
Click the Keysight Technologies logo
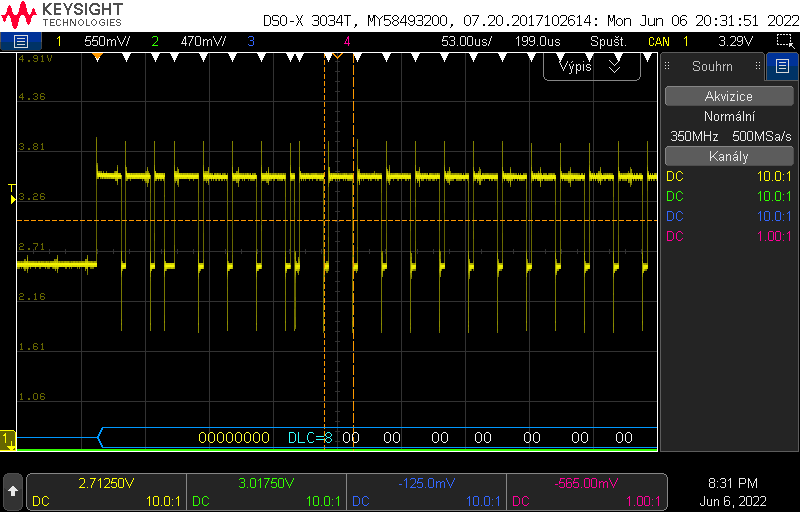(x=62, y=15)
